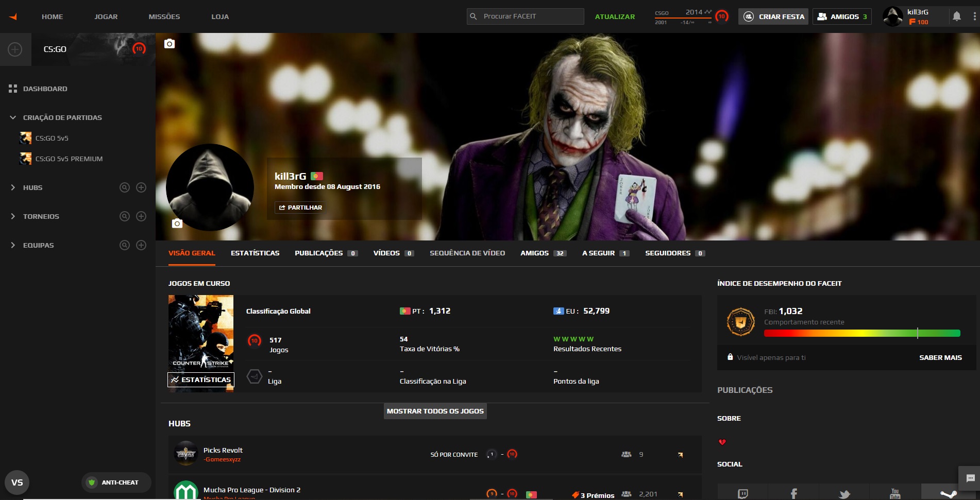Click the Atualizar upgrade link

[x=615, y=16]
